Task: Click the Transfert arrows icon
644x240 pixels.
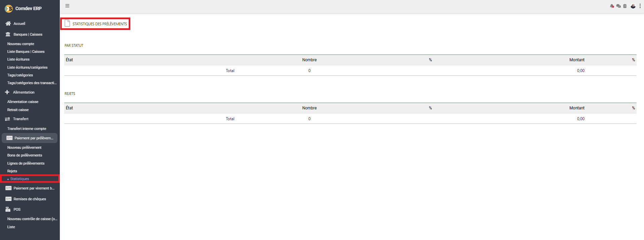Action: (x=7, y=119)
